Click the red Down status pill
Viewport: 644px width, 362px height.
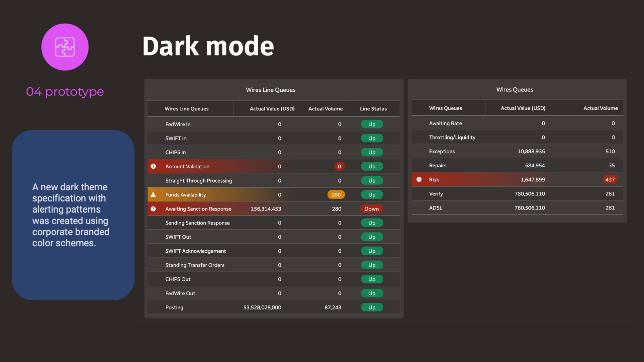(x=371, y=209)
